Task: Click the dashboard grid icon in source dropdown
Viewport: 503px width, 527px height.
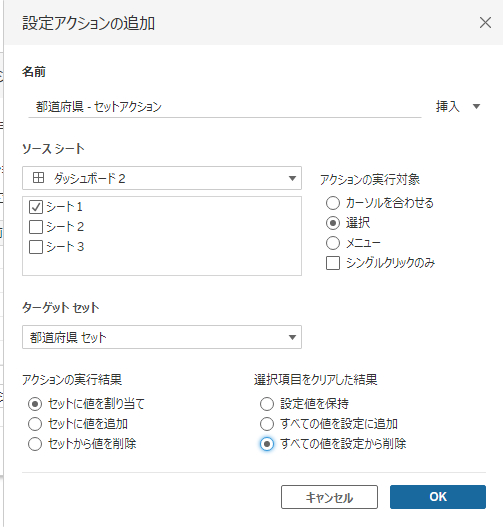Action: pyautogui.click(x=38, y=177)
